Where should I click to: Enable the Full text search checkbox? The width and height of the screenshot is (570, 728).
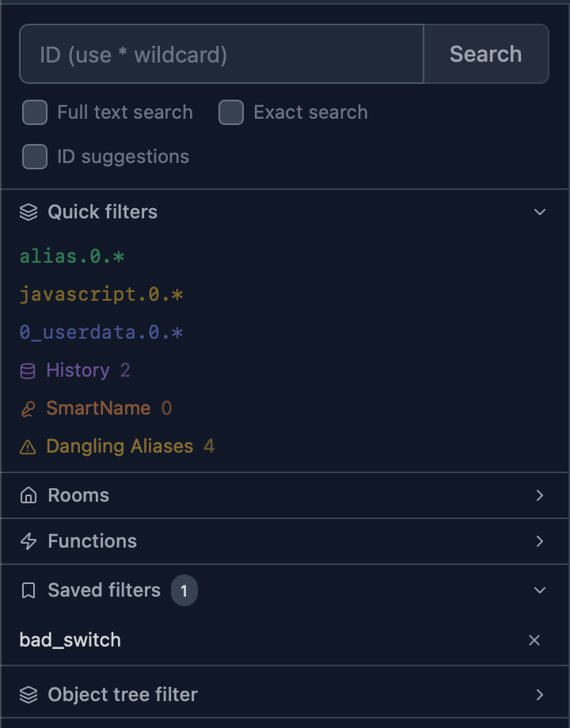[35, 112]
